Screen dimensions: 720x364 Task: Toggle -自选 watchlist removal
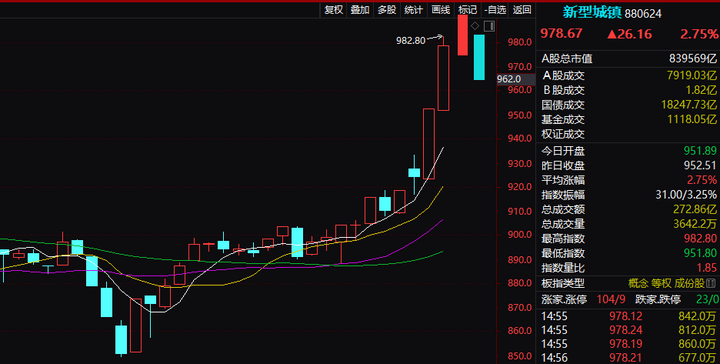pos(495,10)
